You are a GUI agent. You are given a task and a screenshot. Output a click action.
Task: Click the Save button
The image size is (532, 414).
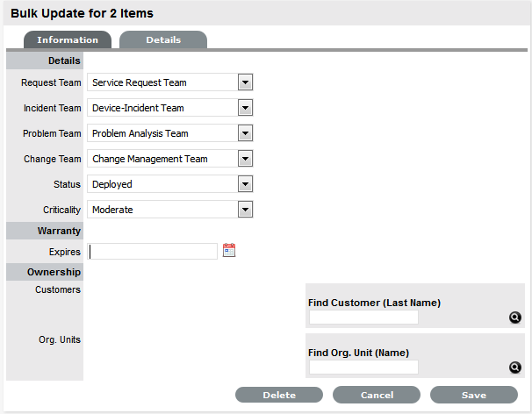coord(474,395)
